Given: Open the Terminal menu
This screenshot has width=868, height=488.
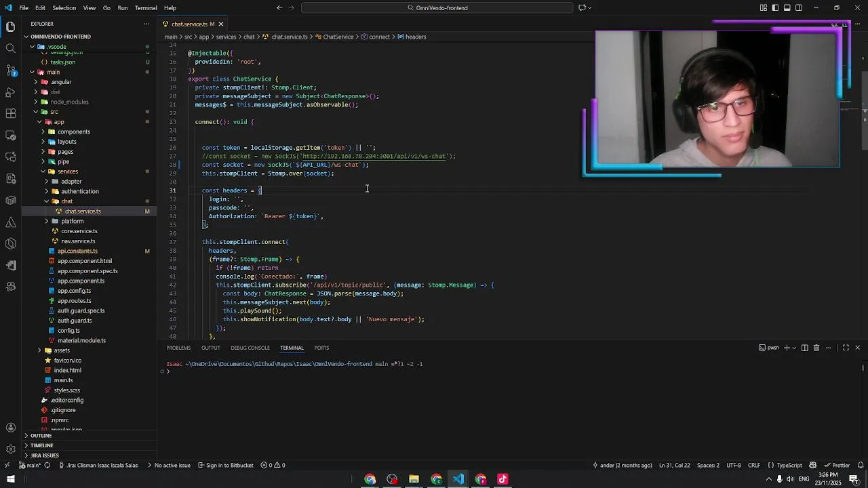Looking at the screenshot, I should pos(146,7).
